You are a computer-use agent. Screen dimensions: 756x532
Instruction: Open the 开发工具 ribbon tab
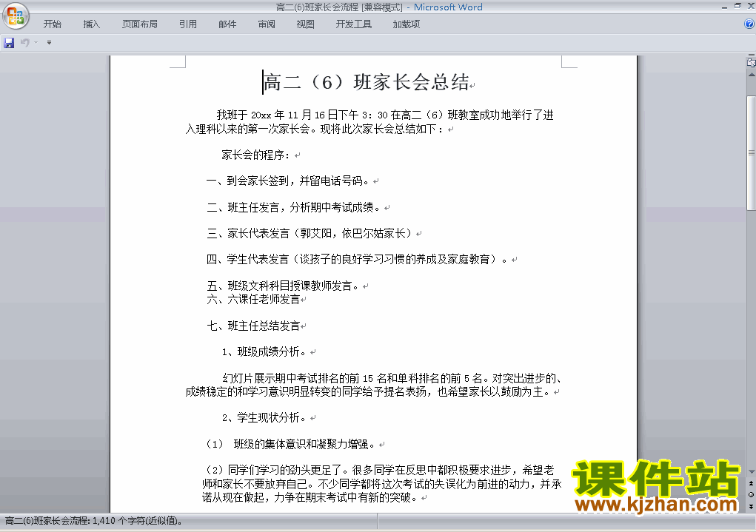(354, 24)
